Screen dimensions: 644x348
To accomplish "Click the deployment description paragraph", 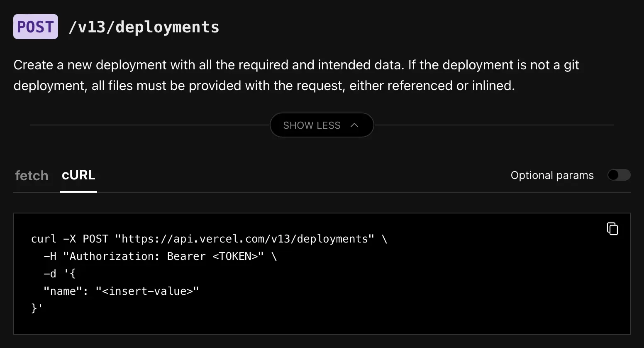I will [x=296, y=75].
